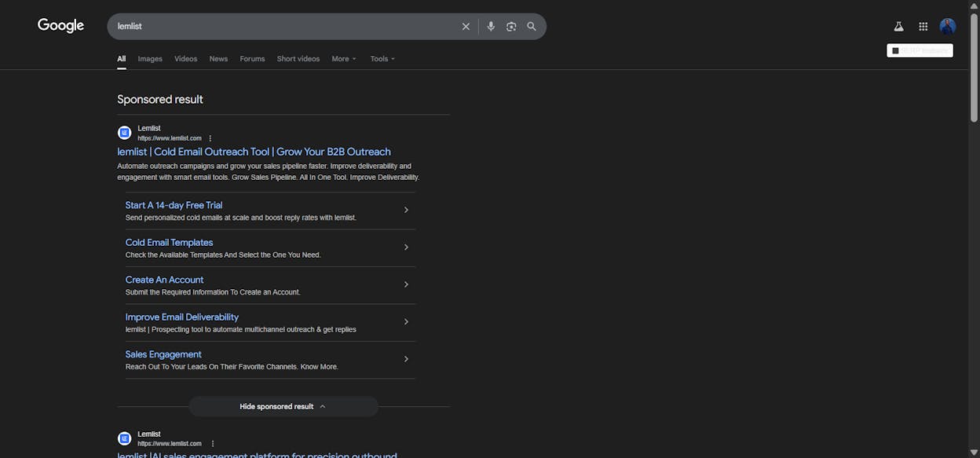Open Create An Account sitelink

click(164, 280)
